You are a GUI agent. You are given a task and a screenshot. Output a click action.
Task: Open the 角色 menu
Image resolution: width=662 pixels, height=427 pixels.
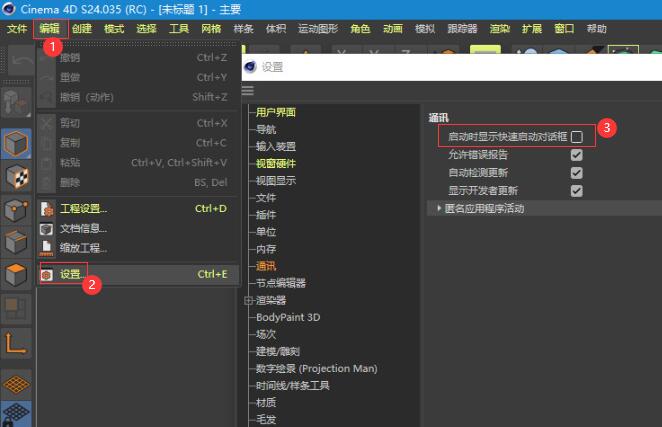(x=360, y=29)
